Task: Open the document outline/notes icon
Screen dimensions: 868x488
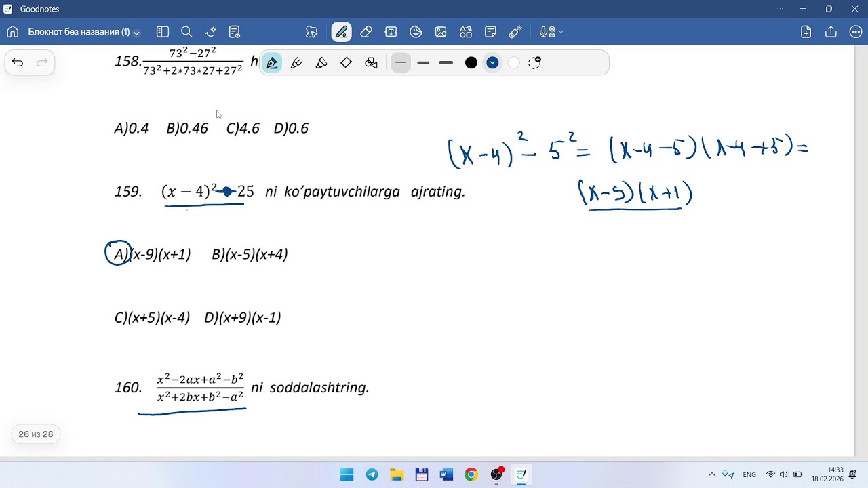Action: [x=235, y=32]
